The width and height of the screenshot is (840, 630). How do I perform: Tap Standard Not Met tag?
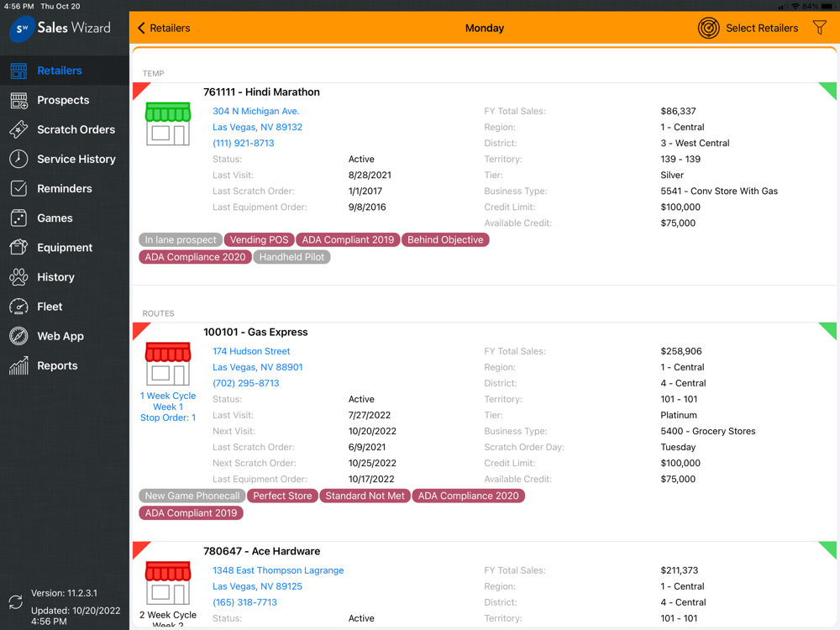[x=365, y=496]
